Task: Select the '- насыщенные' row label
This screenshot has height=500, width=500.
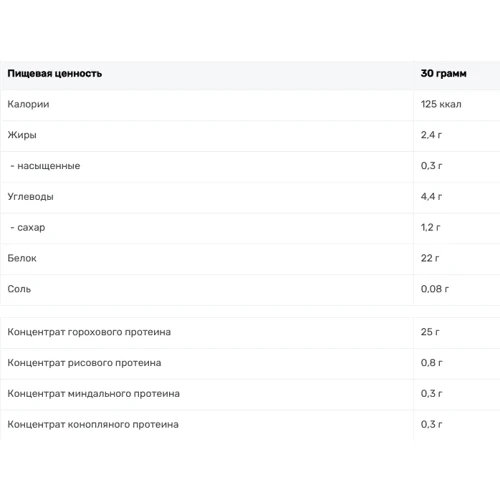Action: (45, 166)
